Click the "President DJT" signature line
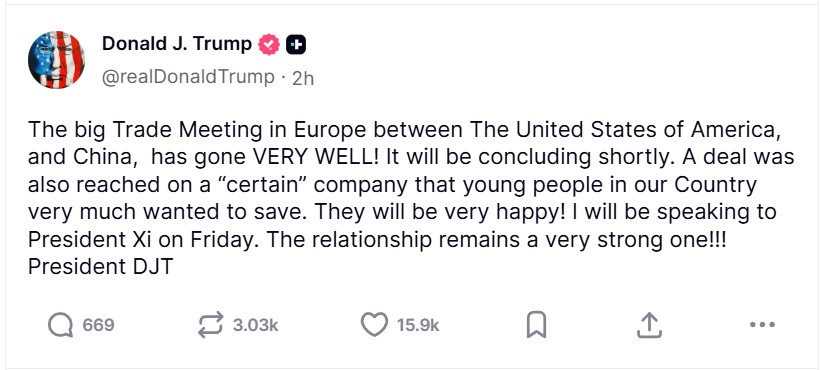This screenshot has width=821, height=370. click(x=100, y=267)
